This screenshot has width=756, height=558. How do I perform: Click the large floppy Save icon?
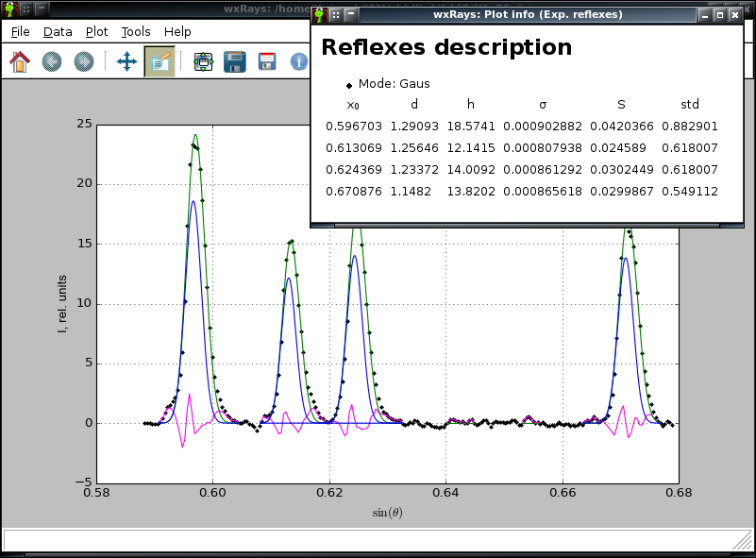click(x=235, y=62)
